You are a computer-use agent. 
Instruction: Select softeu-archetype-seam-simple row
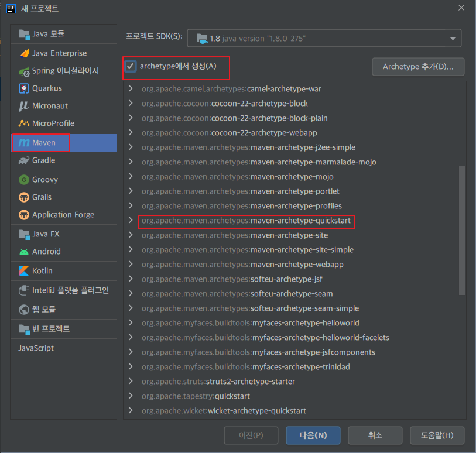pos(294,308)
